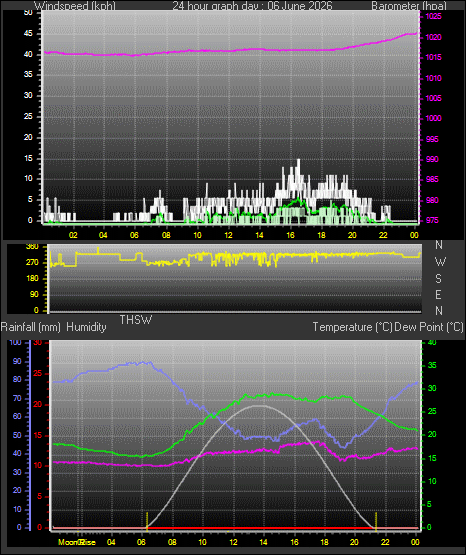The height and width of the screenshot is (555, 466).
Task: Click the MoonRise marker label
Action: click(x=77, y=542)
